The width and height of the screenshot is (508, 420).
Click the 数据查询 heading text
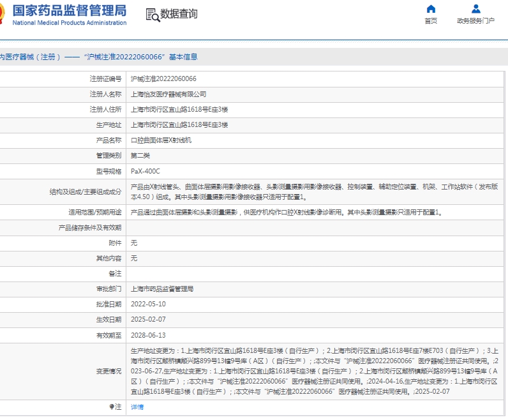(179, 14)
